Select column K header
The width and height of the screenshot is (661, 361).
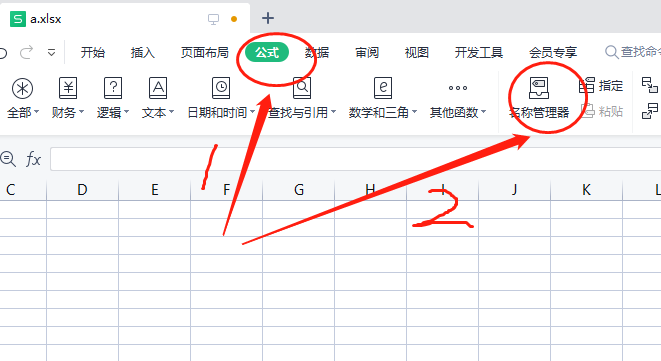(x=587, y=190)
